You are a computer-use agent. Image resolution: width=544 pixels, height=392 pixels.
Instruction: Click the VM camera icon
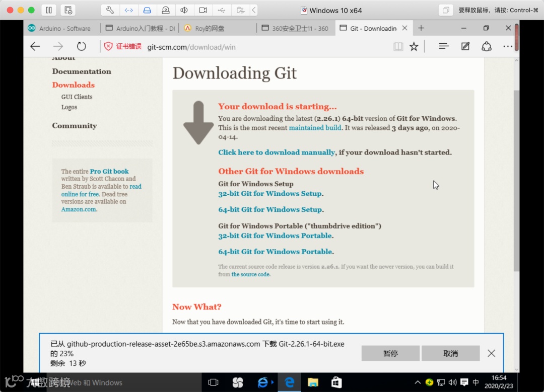[203, 10]
